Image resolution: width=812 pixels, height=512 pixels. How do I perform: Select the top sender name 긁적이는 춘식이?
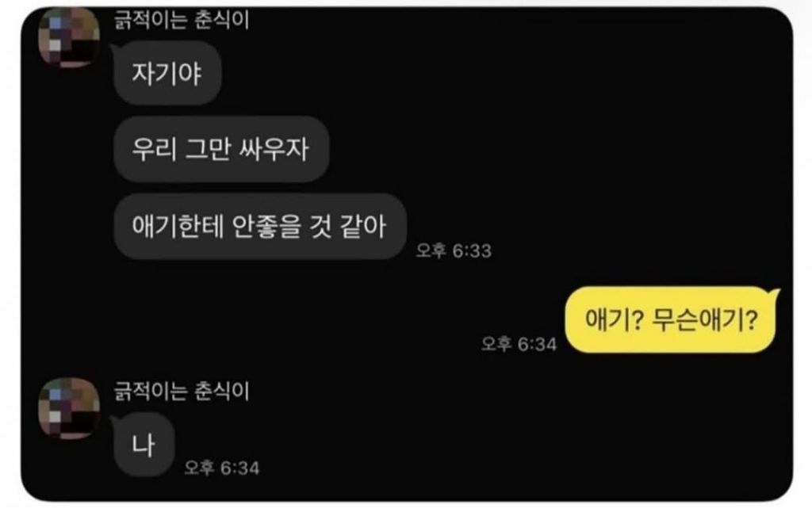coord(182,20)
